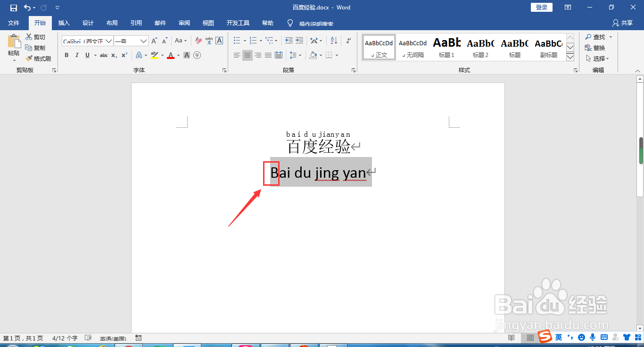Click the 粘贴 paste icon

click(x=14, y=41)
